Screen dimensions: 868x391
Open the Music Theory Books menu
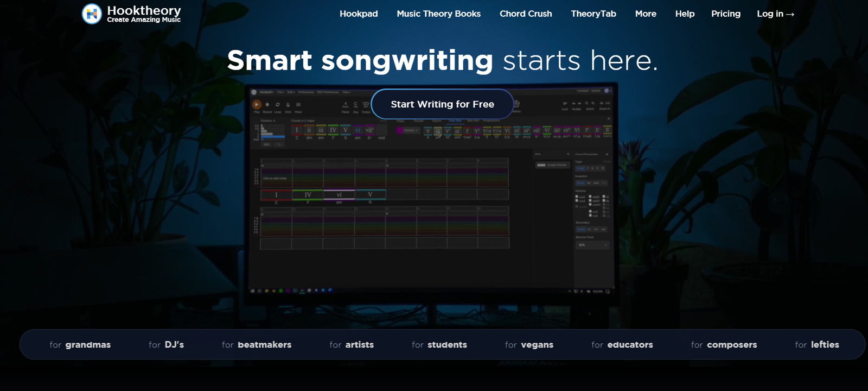click(438, 14)
